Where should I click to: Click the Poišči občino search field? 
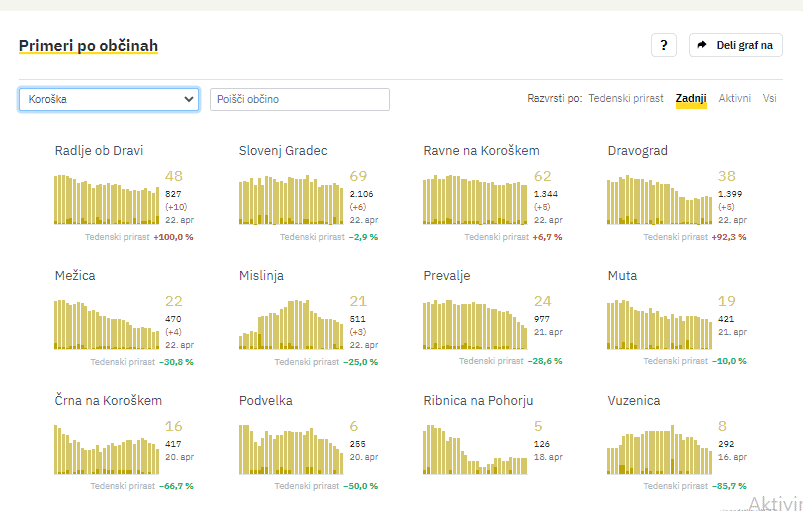click(x=299, y=99)
